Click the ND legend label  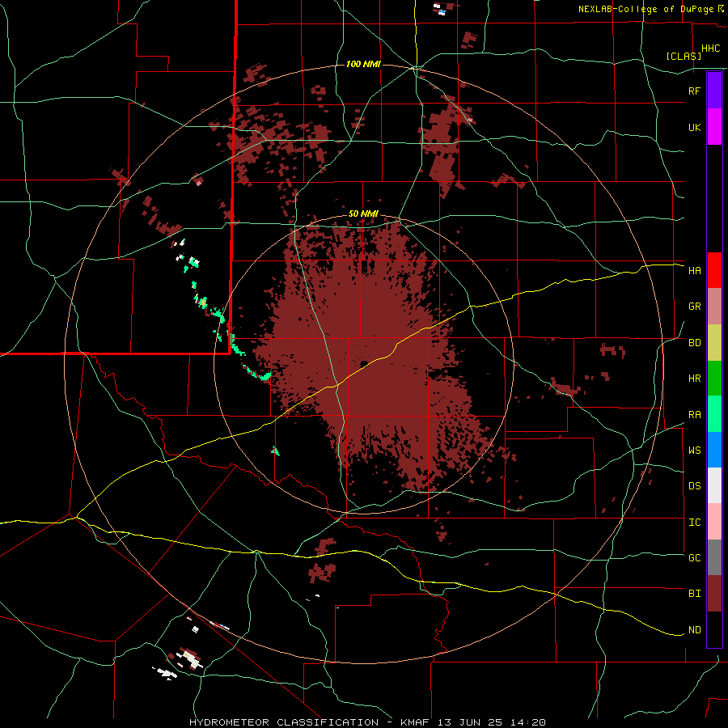694,630
